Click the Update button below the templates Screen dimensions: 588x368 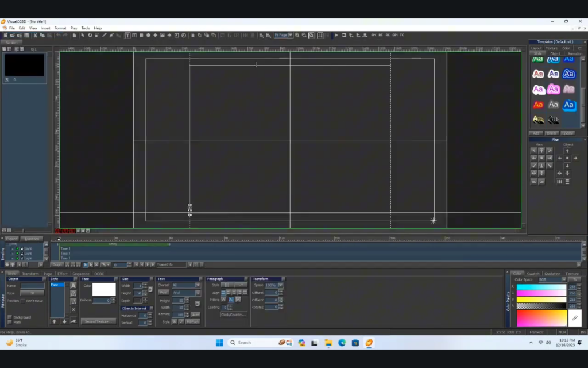(x=567, y=133)
